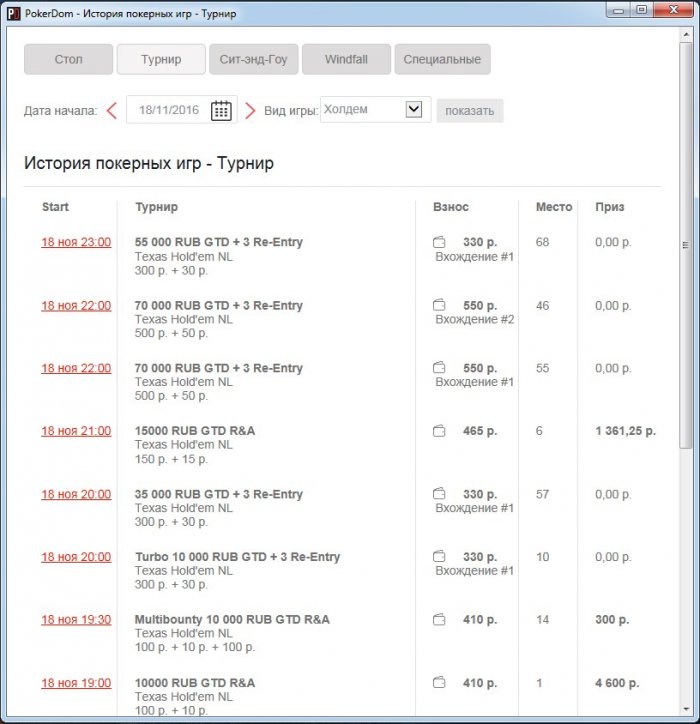Open the calendar date picker icon
Screen dimensions: 700x724
[221, 110]
